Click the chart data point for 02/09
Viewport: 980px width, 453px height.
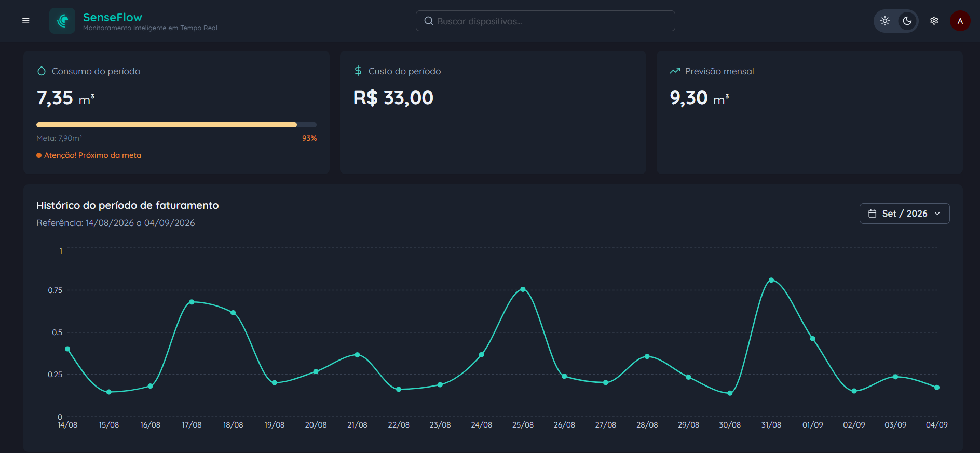(x=854, y=391)
